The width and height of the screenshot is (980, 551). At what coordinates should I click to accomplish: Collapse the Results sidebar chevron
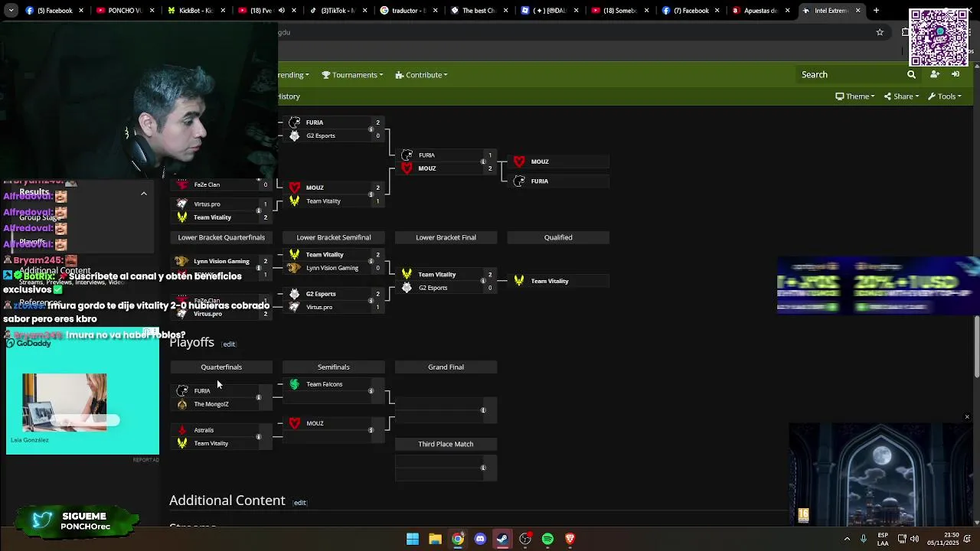143,194
